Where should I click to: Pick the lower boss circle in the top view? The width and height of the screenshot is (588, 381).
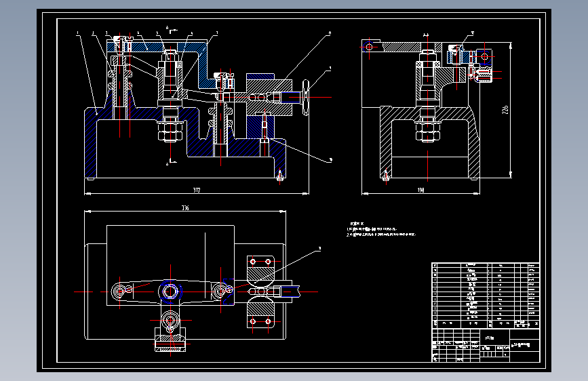[170, 320]
